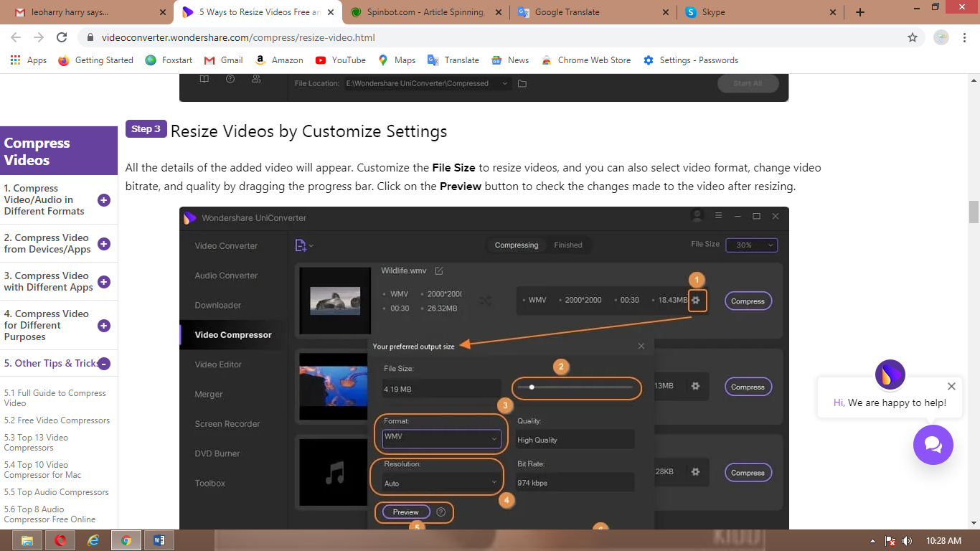Viewport: 980px width, 551px height.
Task: Close the 'We are happy to help' popup
Action: [x=951, y=386]
